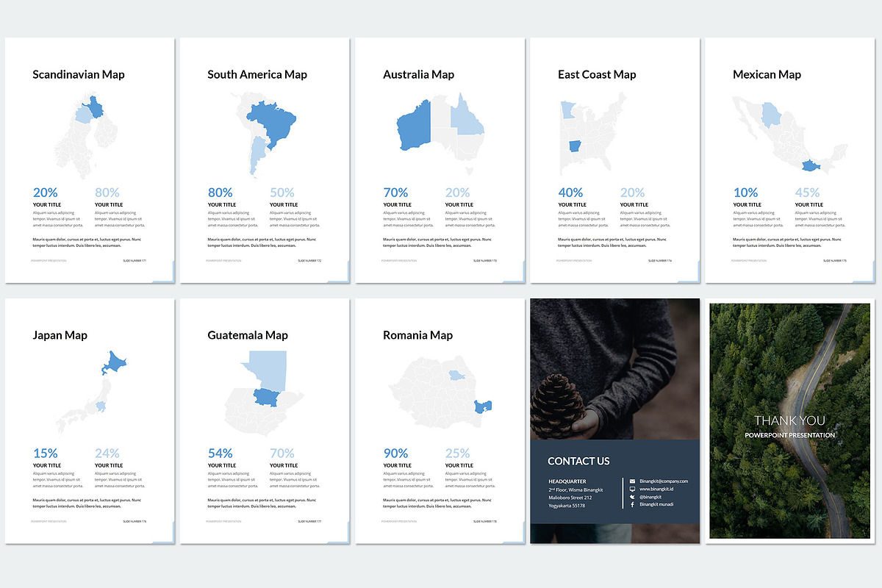Select the Mexican Map slide title
The width and height of the screenshot is (882, 588).
tap(767, 74)
